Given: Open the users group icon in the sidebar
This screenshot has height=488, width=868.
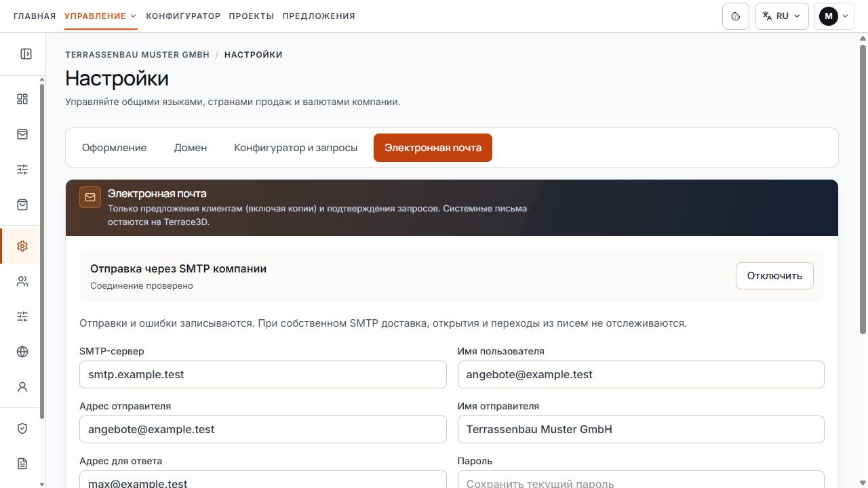Looking at the screenshot, I should (x=22, y=281).
